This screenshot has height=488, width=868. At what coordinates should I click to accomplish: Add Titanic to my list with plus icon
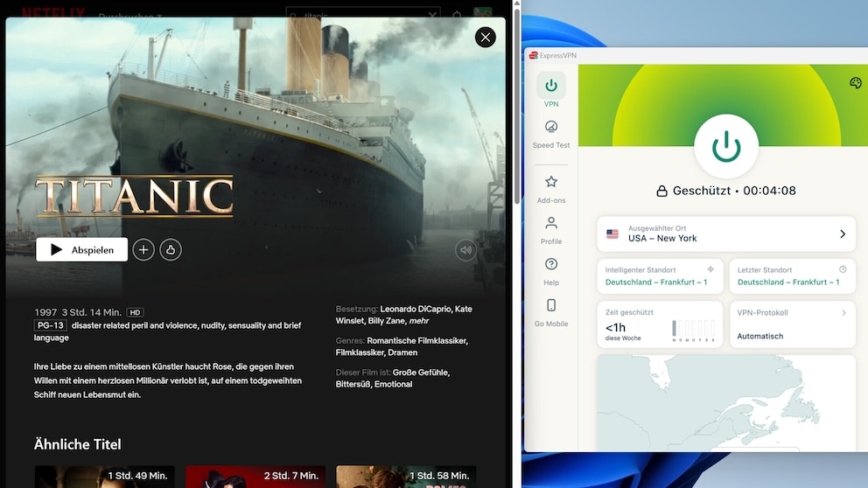tap(143, 249)
